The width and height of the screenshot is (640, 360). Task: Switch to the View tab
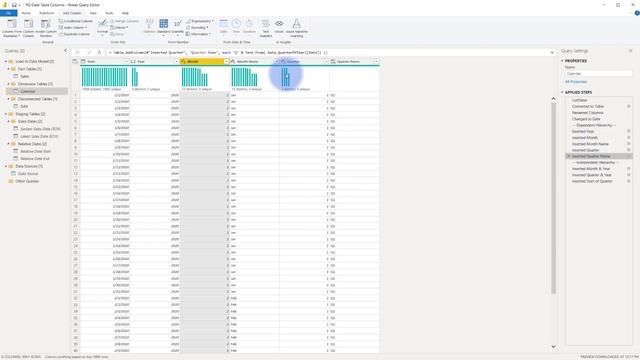coord(93,13)
